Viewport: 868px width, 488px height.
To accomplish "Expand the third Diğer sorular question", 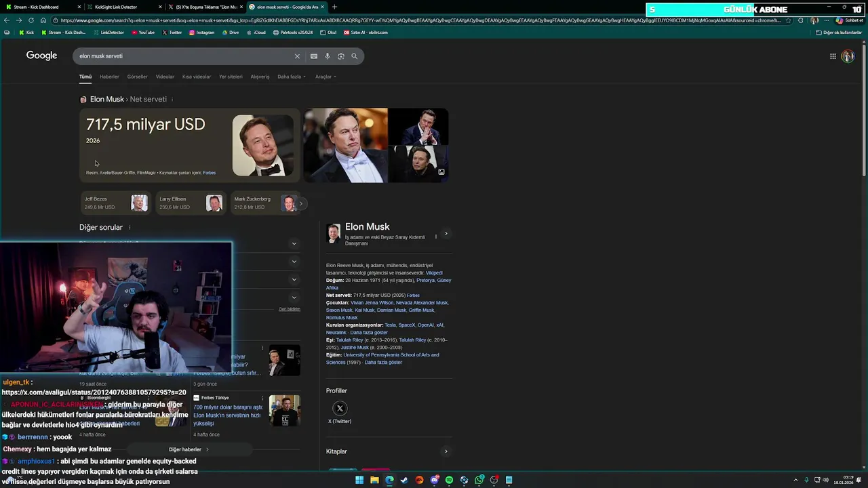I will [294, 279].
